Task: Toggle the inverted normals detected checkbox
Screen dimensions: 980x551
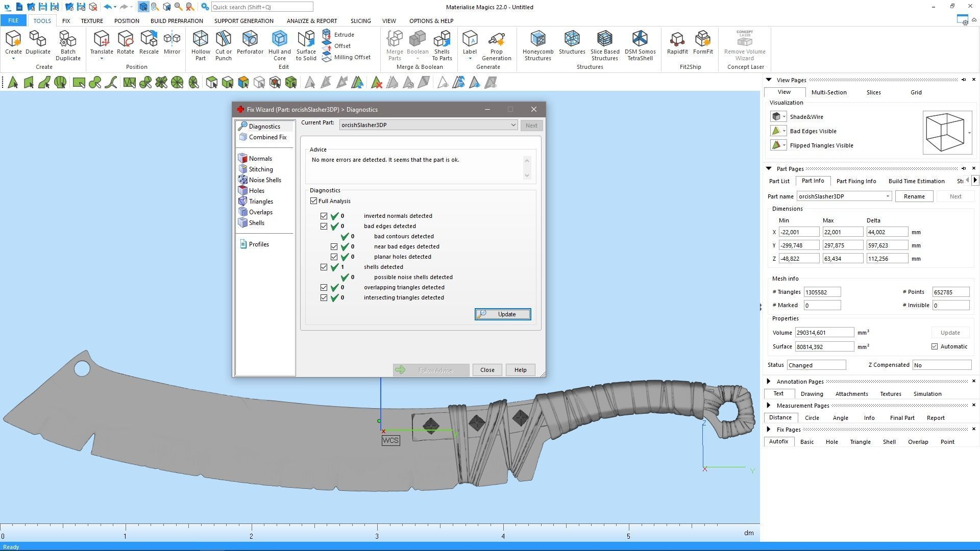Action: 324,216
